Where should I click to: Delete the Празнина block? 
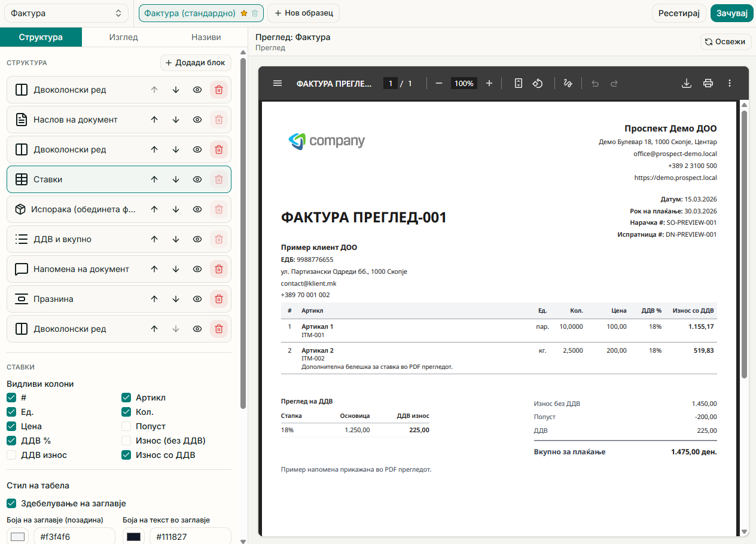pyautogui.click(x=219, y=299)
